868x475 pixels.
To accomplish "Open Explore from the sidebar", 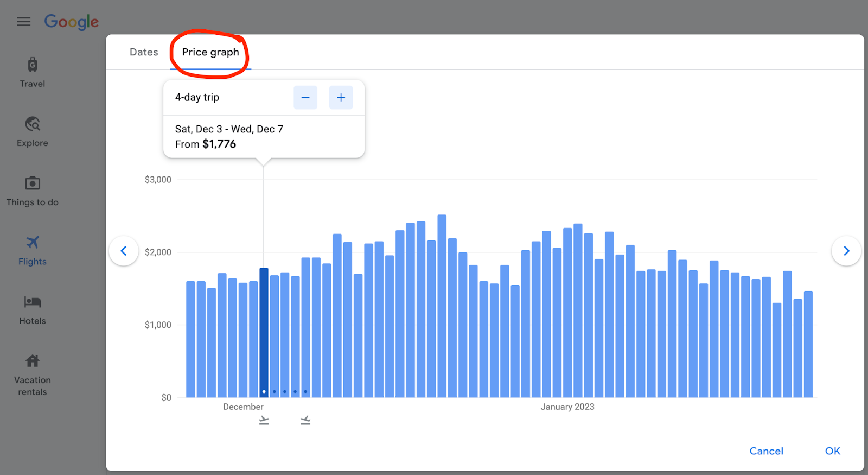I will coord(33,132).
